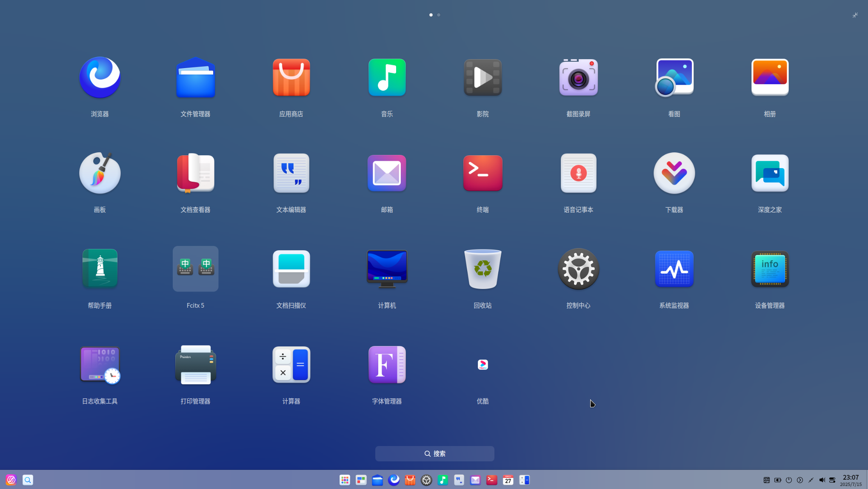Viewport: 868px width, 489px height.
Task: Click the 搜索 search field
Action: (x=434, y=454)
